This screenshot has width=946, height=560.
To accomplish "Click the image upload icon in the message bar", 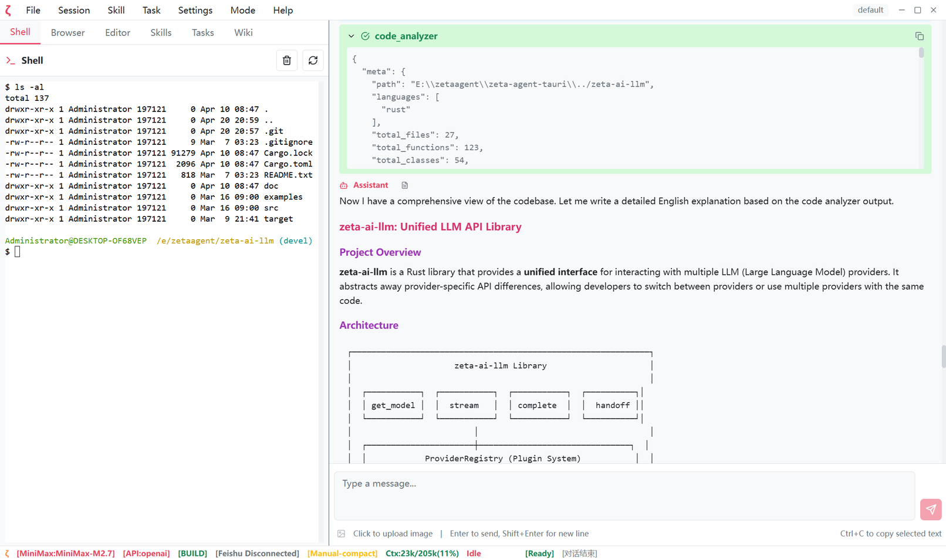I will click(341, 534).
